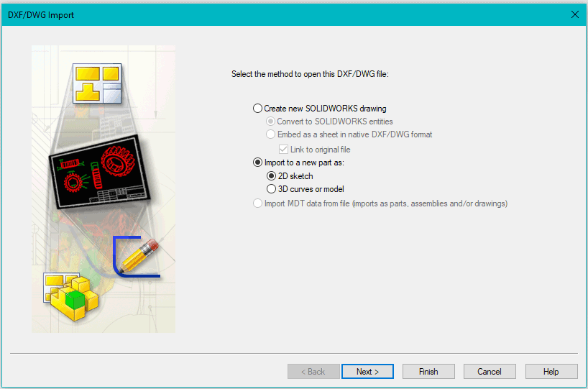Click the black CAD drawing with red gears
The height and width of the screenshot is (389, 588).
[x=100, y=172]
